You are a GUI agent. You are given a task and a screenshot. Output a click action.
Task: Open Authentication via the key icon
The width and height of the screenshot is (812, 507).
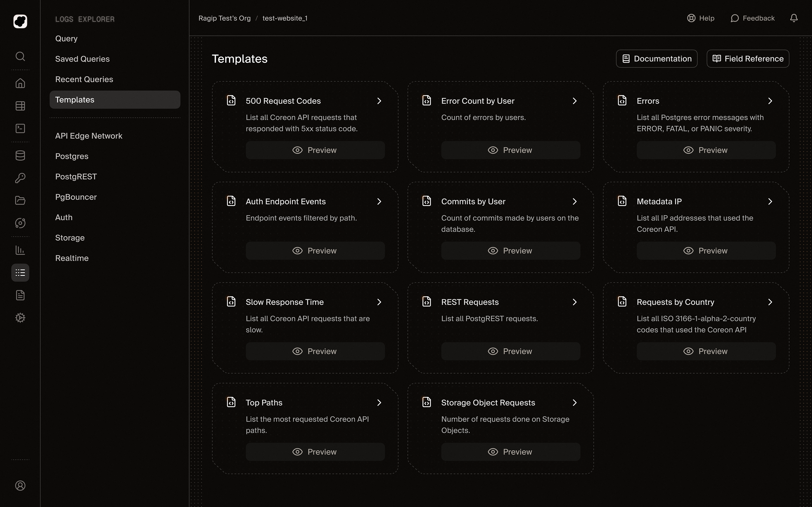pyautogui.click(x=20, y=178)
